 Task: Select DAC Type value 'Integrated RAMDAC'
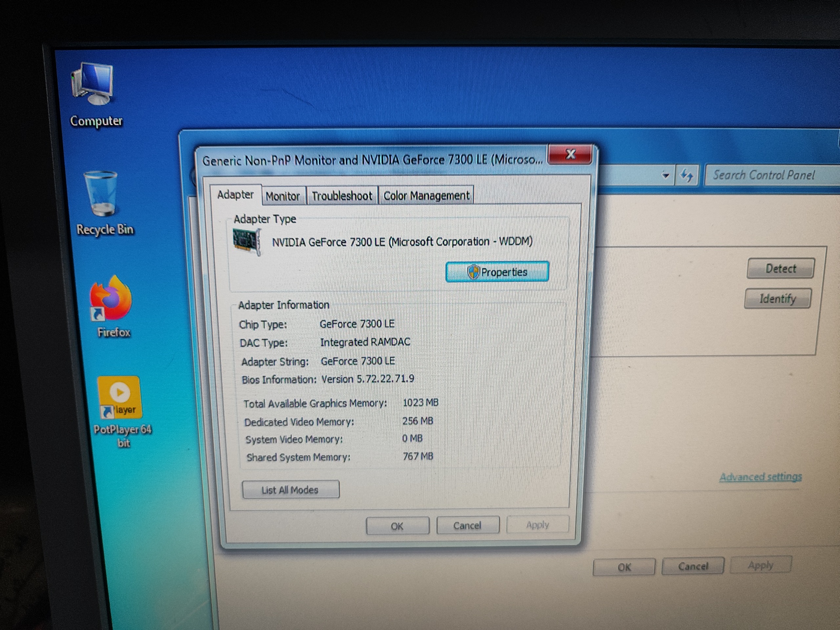(x=365, y=342)
